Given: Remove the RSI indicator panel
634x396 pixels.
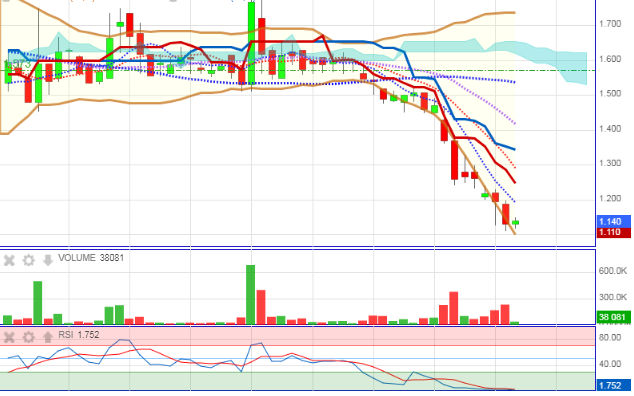Looking at the screenshot, I should coord(9,337).
